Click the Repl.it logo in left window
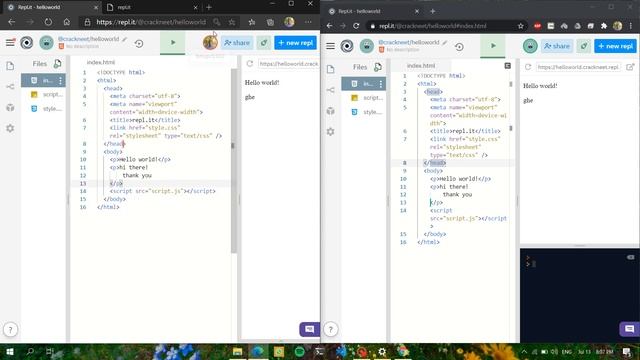640x360 pixels. point(27,42)
